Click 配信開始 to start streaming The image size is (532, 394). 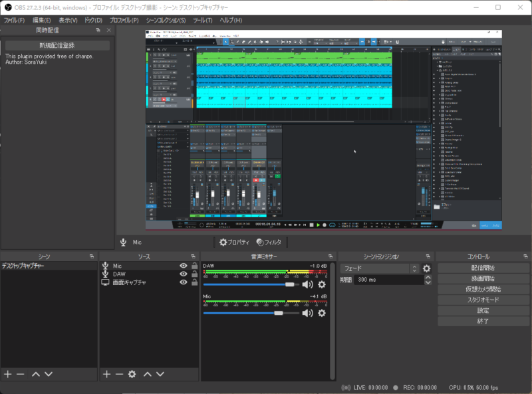[483, 268]
